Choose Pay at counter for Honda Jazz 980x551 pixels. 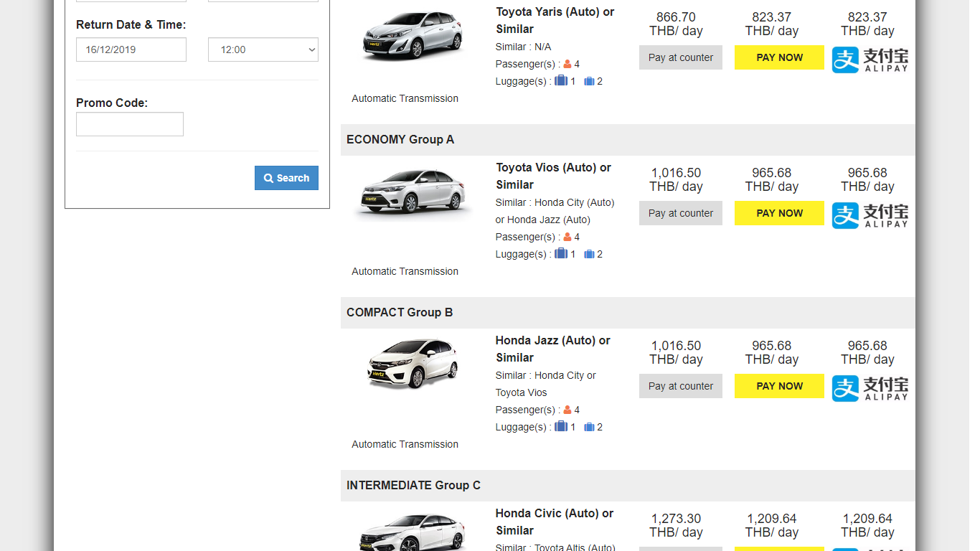681,386
